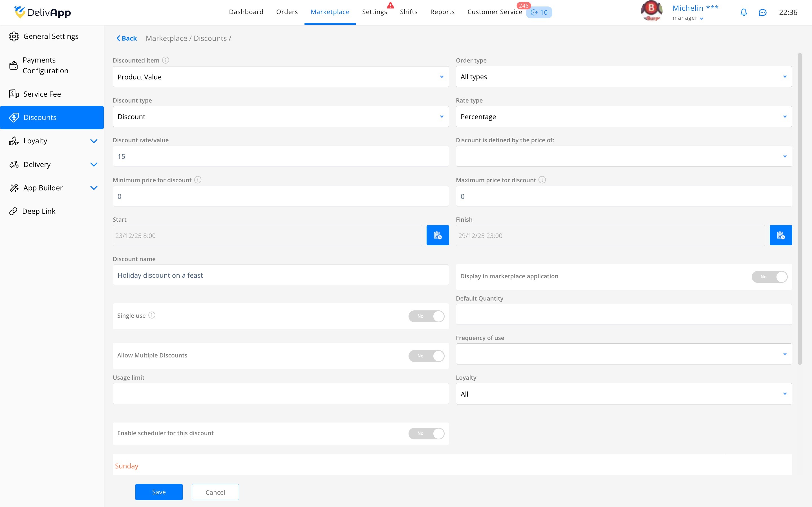Click the Discount name input field

coord(281,275)
